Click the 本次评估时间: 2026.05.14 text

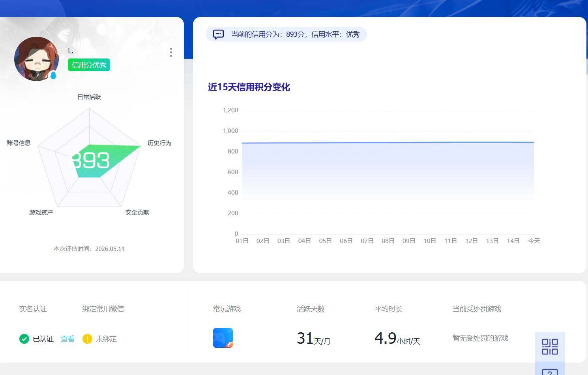point(89,249)
